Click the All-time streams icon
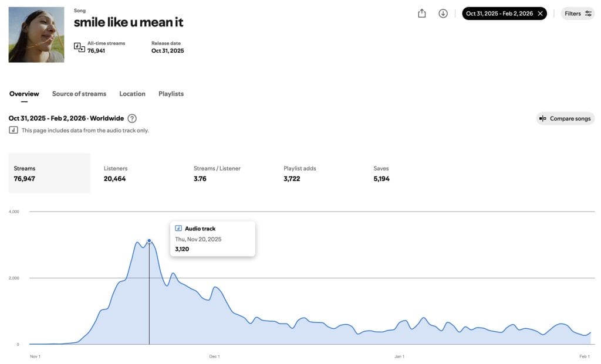 pos(79,47)
